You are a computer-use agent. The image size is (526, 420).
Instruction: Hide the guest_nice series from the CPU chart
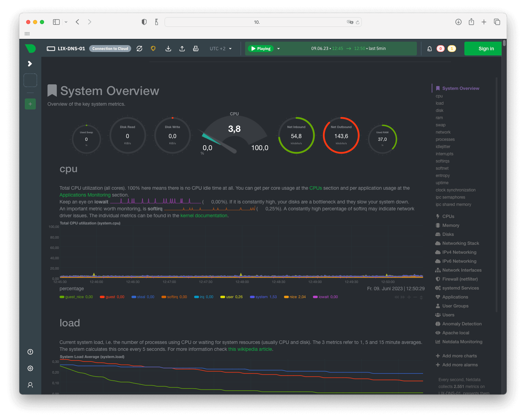76,297
